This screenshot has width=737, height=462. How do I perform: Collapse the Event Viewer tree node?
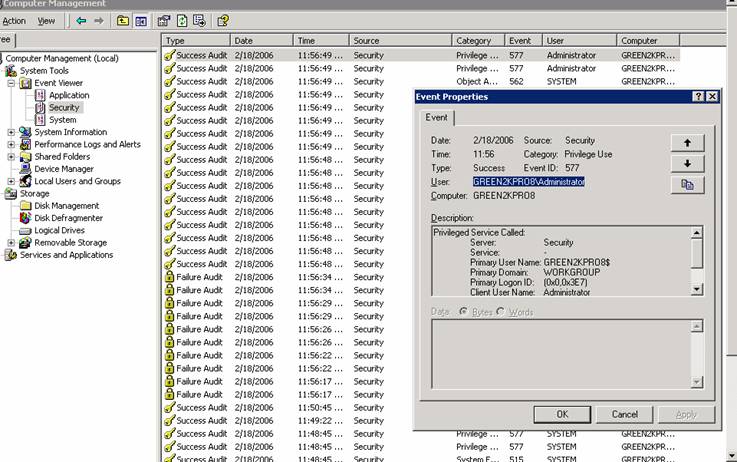(11, 83)
